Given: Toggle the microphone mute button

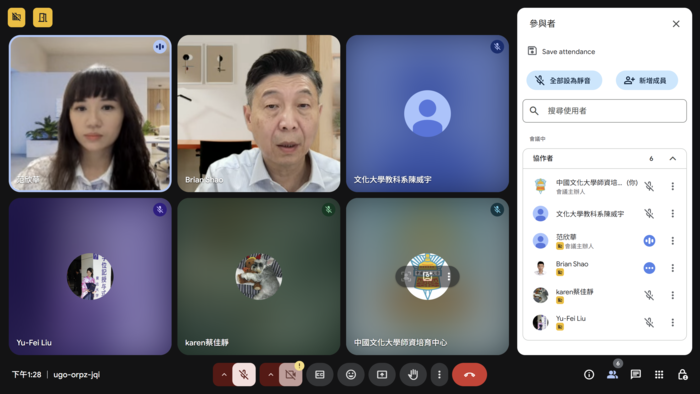Looking at the screenshot, I should coord(244,375).
